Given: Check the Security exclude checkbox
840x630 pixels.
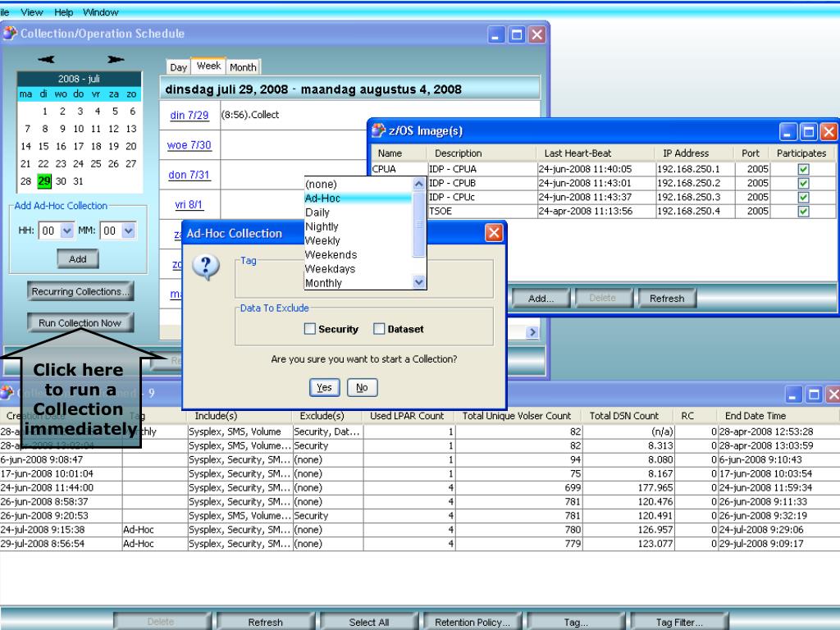Looking at the screenshot, I should tap(309, 329).
